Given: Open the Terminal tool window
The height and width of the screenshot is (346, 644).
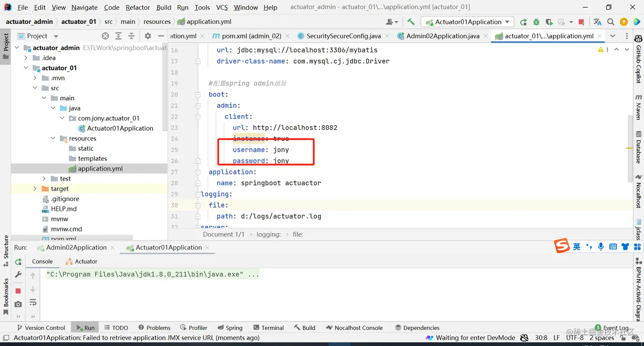Looking at the screenshot, I should click(x=268, y=328).
